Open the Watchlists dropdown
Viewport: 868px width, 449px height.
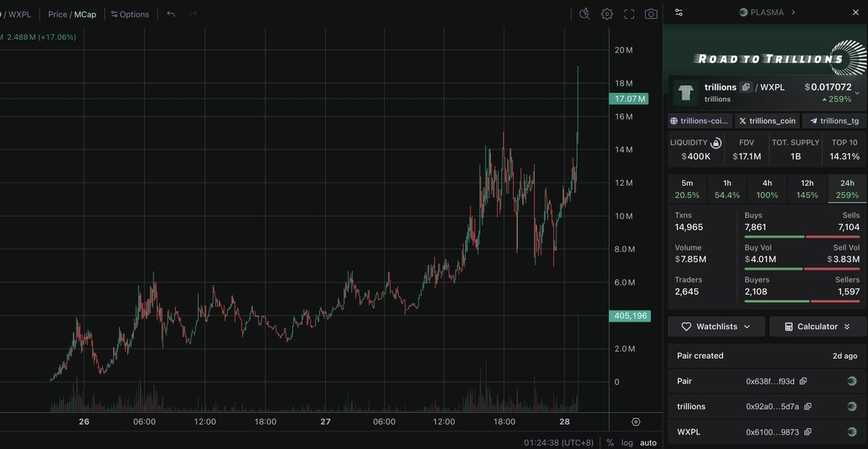pyautogui.click(x=715, y=327)
